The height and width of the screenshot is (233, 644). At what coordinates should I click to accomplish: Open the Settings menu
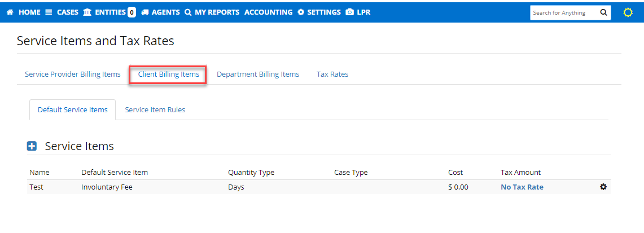point(319,12)
